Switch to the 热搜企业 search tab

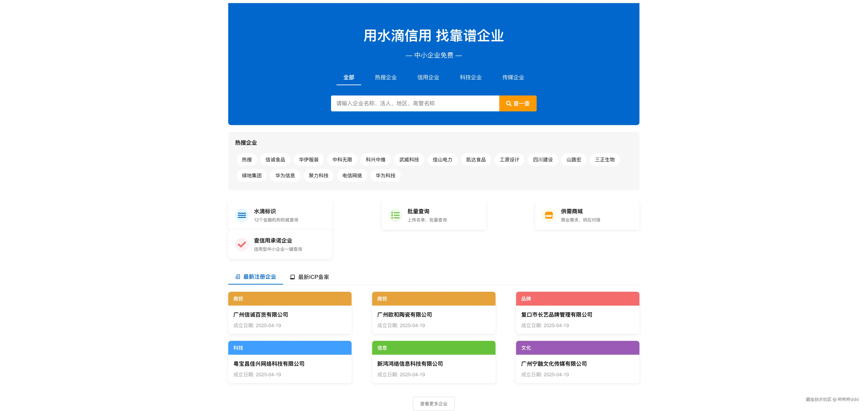(x=386, y=77)
